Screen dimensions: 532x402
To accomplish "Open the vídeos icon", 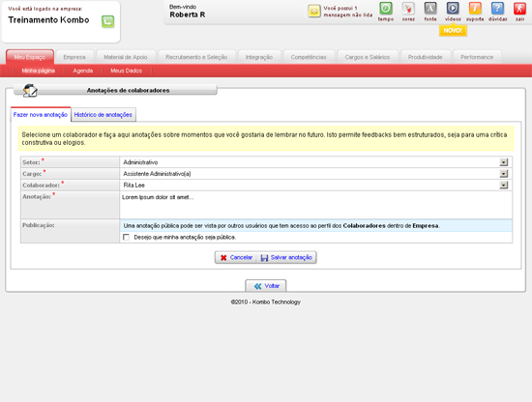I will click(453, 9).
